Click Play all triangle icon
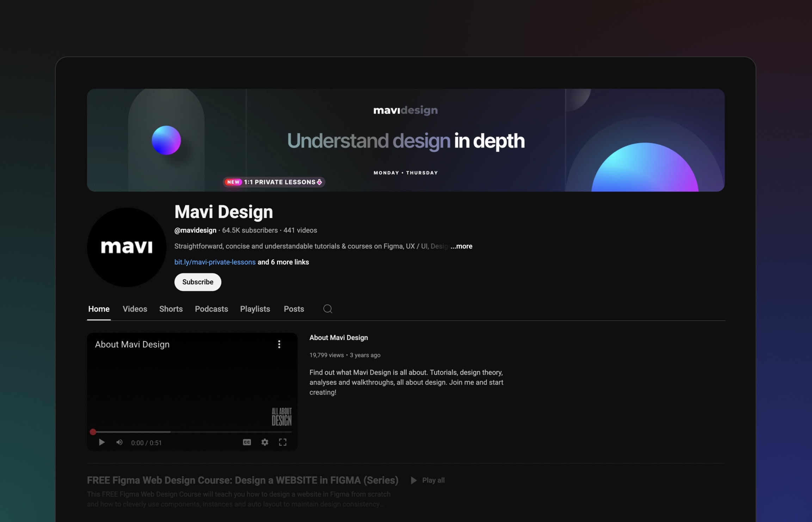 tap(414, 480)
